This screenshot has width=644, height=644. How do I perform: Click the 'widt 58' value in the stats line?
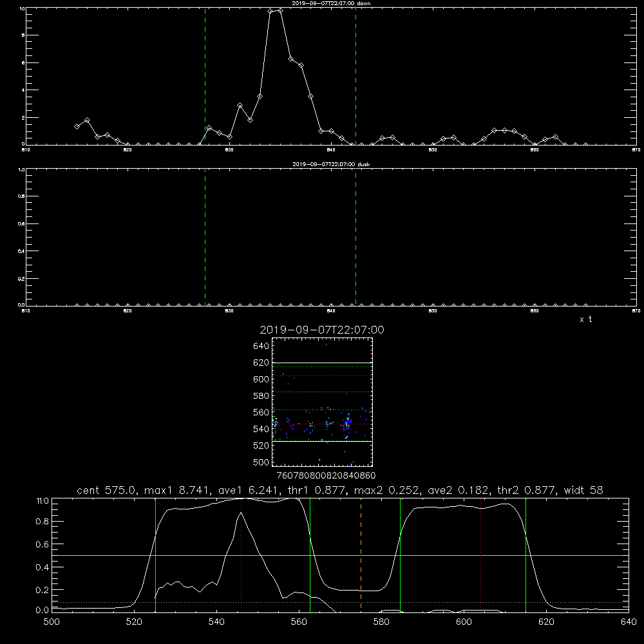pos(583,490)
